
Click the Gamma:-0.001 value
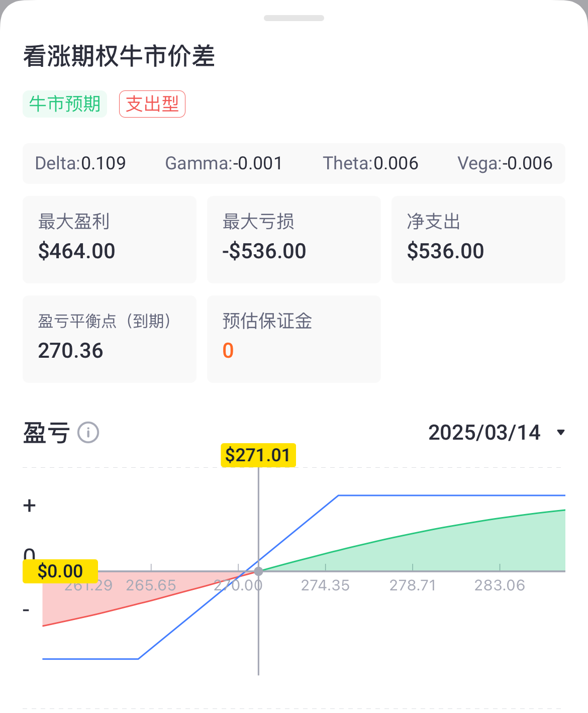(224, 163)
